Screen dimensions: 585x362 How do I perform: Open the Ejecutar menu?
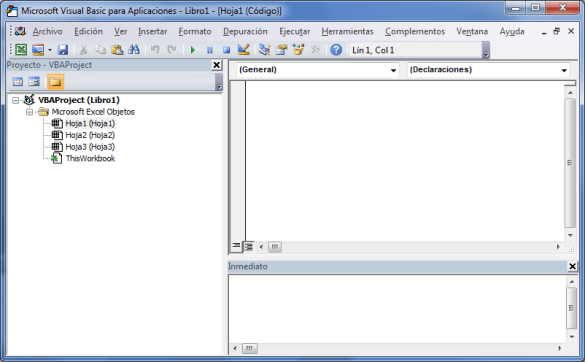click(x=294, y=31)
